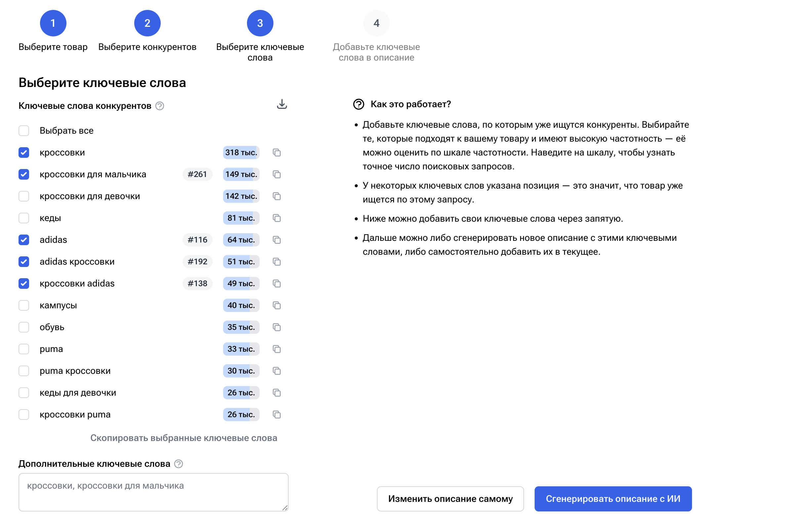Uncheck the 'кроссовки' keyword checkbox
Viewport: 812px width, 526px height.
(24, 153)
